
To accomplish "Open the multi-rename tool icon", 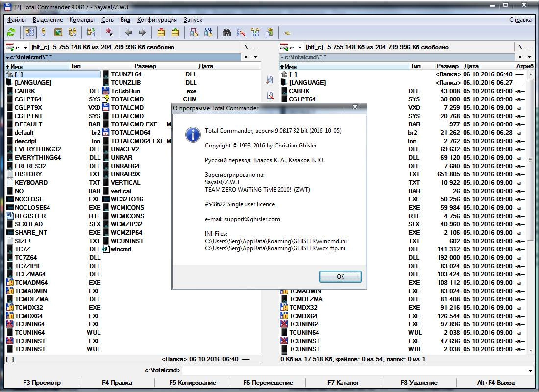I will [241, 33].
